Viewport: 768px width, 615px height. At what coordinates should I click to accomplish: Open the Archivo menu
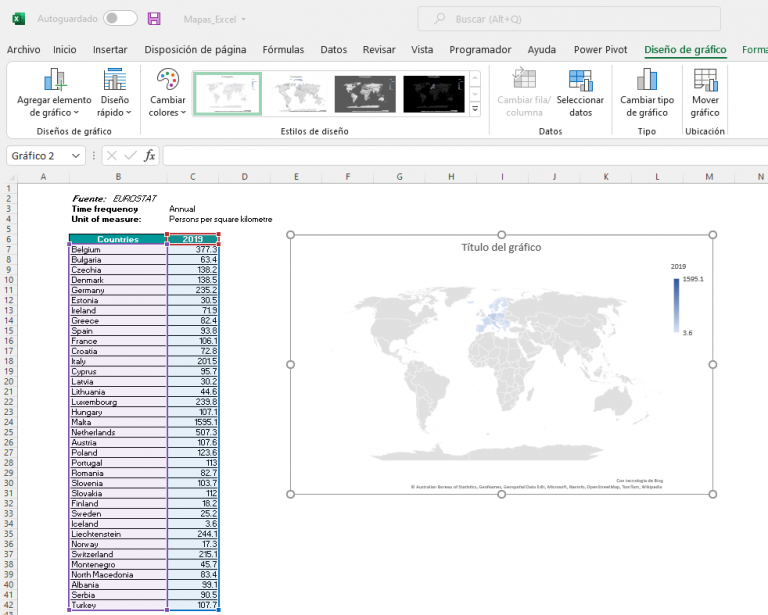coord(23,49)
